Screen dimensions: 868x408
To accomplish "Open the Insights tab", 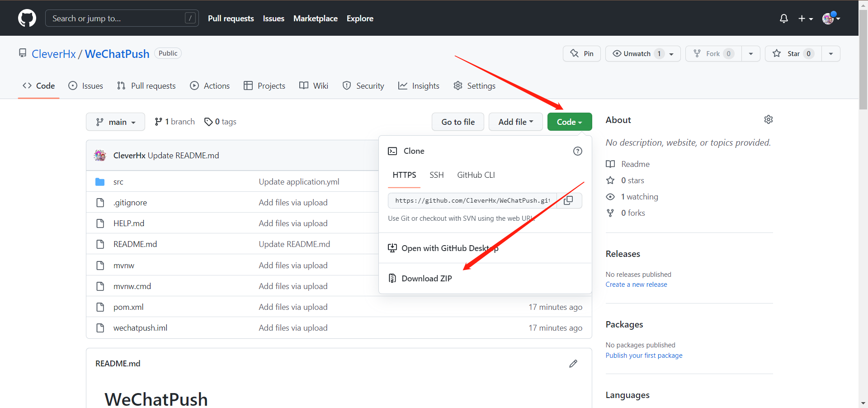I will coord(419,85).
